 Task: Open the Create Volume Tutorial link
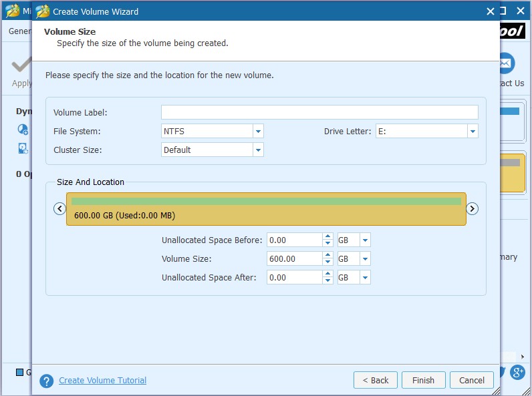(102, 381)
